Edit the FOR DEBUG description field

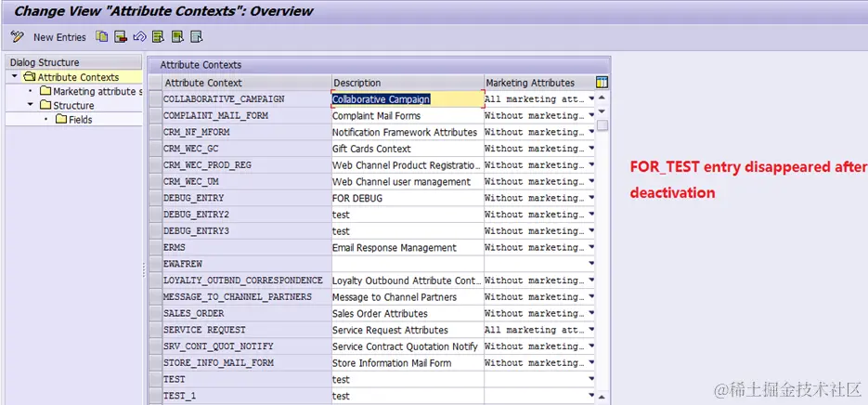(x=408, y=198)
